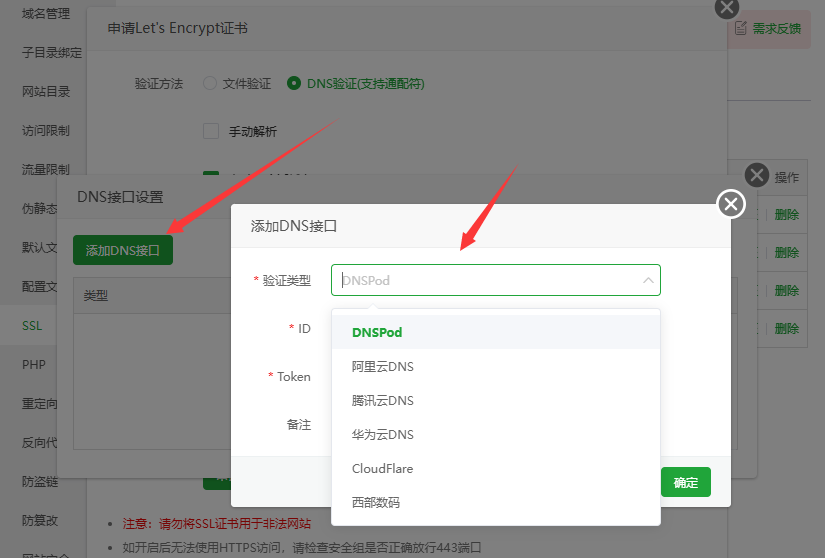
Task: Click the 注意 SSL warning text
Action: (x=216, y=524)
